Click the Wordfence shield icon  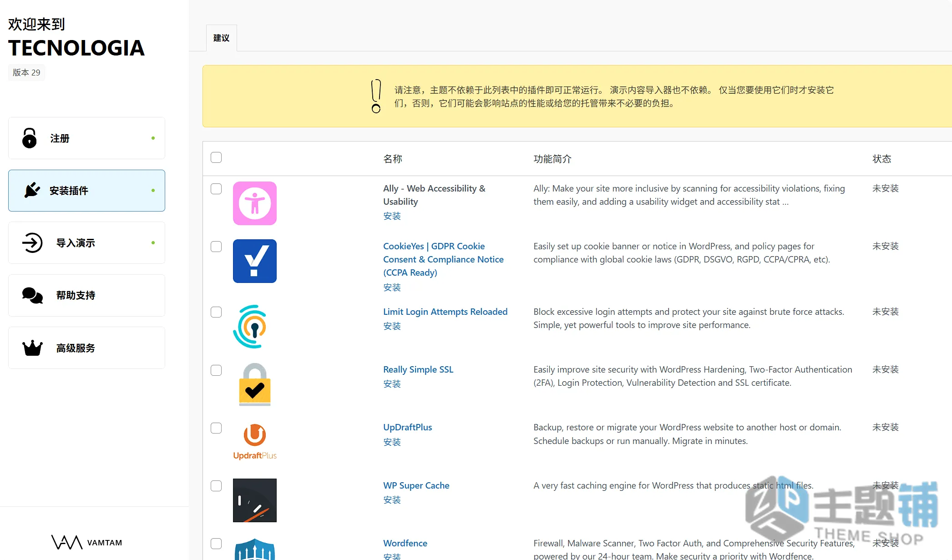pos(255,549)
